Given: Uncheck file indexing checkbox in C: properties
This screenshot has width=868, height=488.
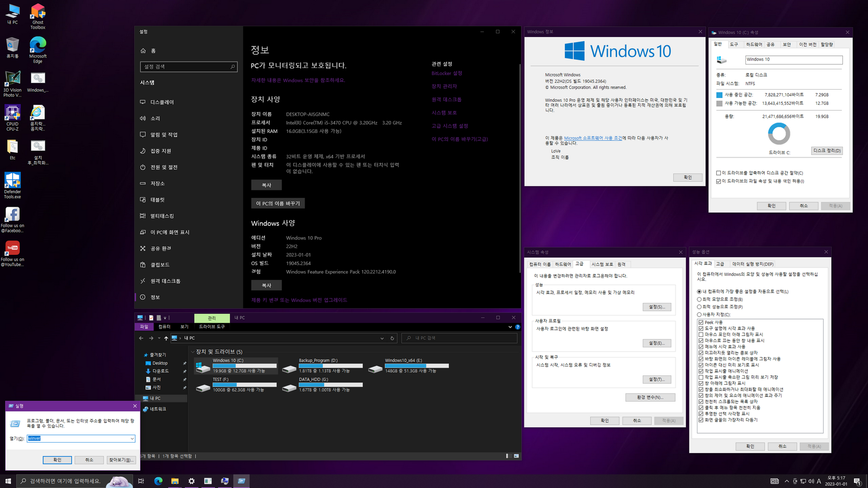Looking at the screenshot, I should click(718, 181).
